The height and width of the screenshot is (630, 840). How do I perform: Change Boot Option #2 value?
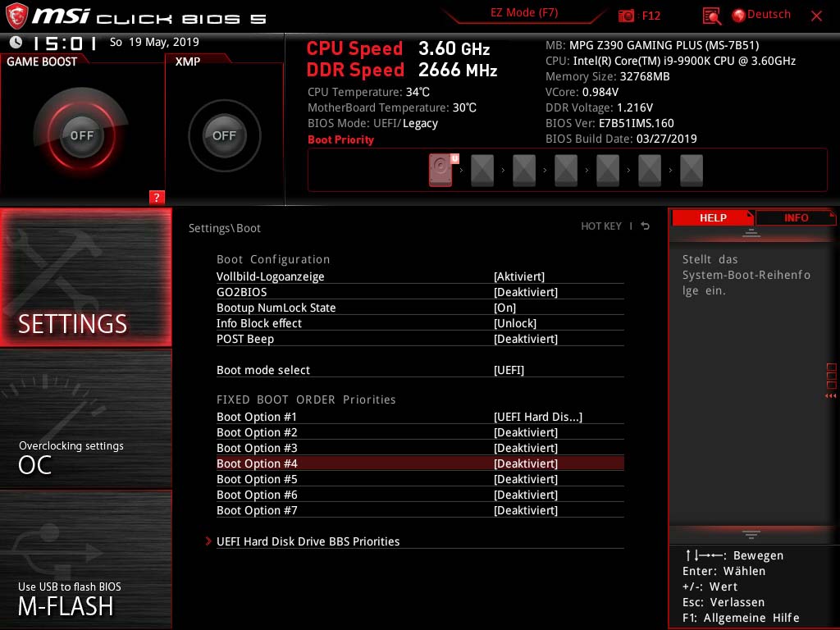(x=526, y=432)
